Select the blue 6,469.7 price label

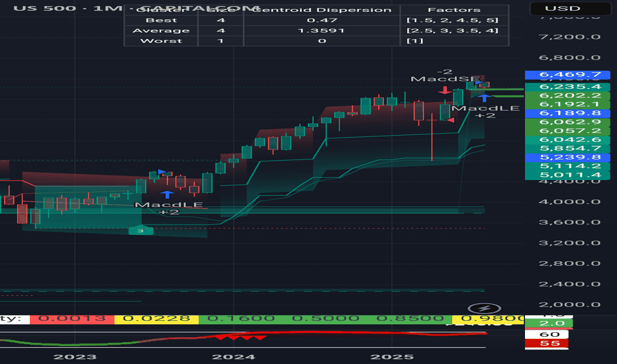click(567, 74)
